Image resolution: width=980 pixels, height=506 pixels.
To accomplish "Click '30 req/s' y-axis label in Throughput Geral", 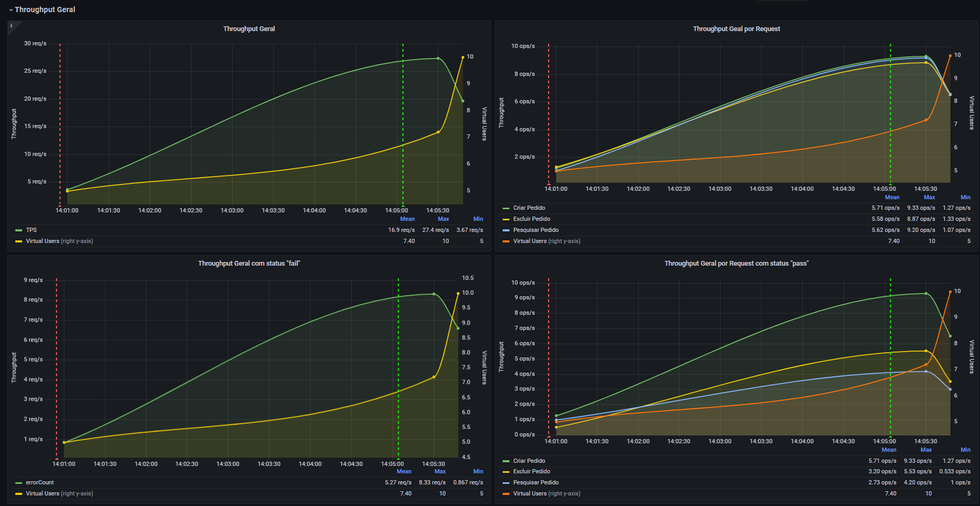I will (35, 43).
